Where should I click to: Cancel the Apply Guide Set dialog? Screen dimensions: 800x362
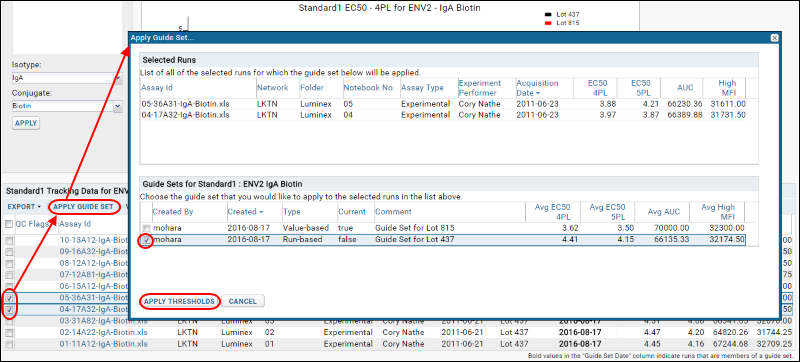coord(242,301)
